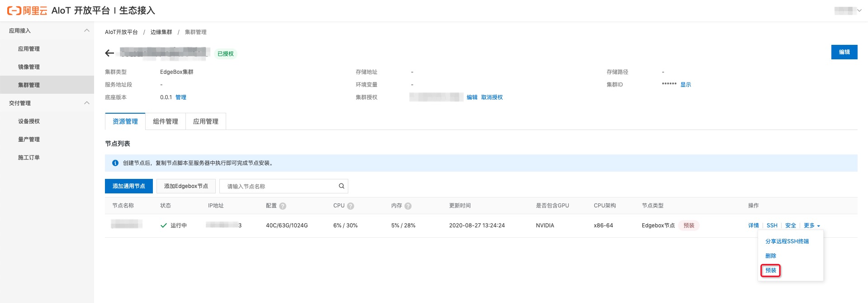Image resolution: width=868 pixels, height=303 pixels.
Task: Choose 删除 from the dropdown menu
Action: click(x=771, y=256)
